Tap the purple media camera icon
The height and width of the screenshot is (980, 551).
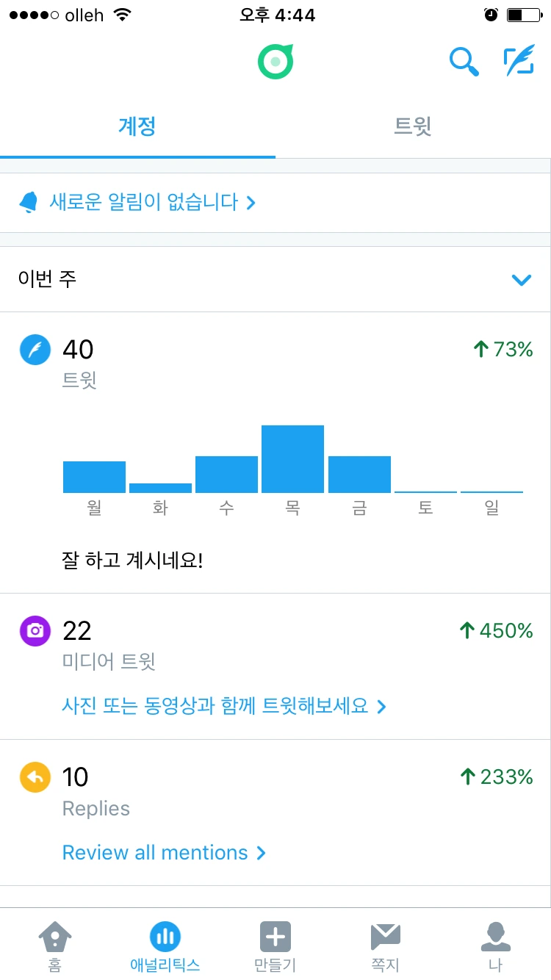[35, 631]
